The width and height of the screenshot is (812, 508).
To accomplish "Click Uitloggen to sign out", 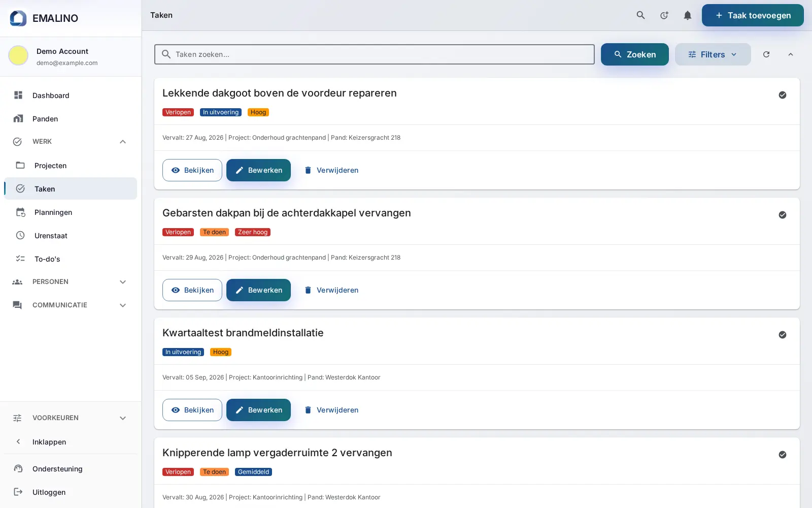I will point(71,492).
